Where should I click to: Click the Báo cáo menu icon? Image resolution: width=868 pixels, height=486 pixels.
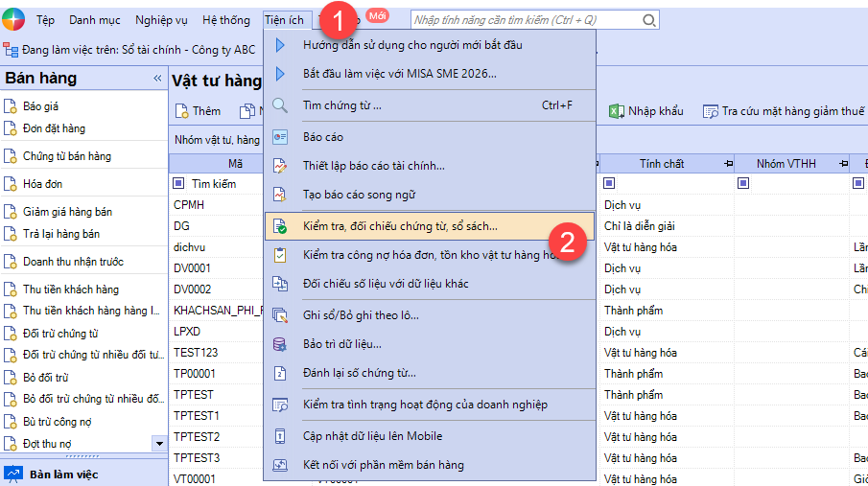pyautogui.click(x=280, y=137)
